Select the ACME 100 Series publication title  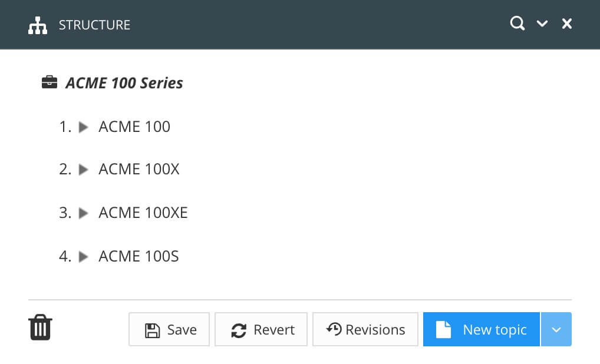point(124,82)
